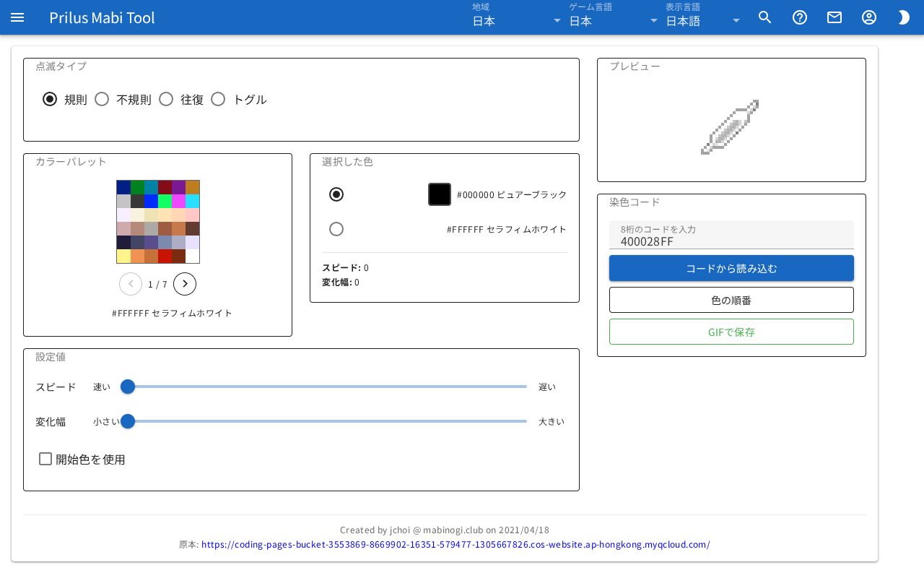924x578 pixels.
Task: Click the GIFで保存 button
Action: [x=731, y=332]
